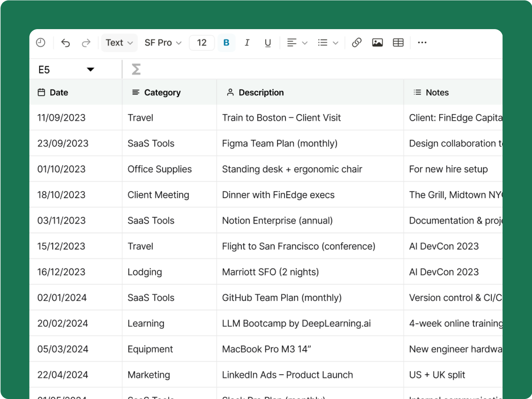Select the Learning category cell
532x399 pixels.
[x=169, y=323]
